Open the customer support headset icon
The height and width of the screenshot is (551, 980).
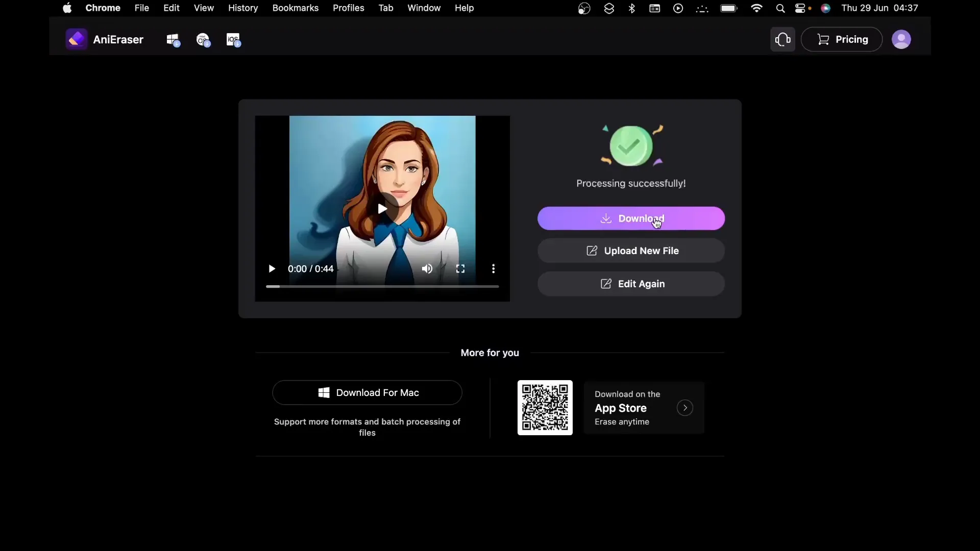(782, 39)
